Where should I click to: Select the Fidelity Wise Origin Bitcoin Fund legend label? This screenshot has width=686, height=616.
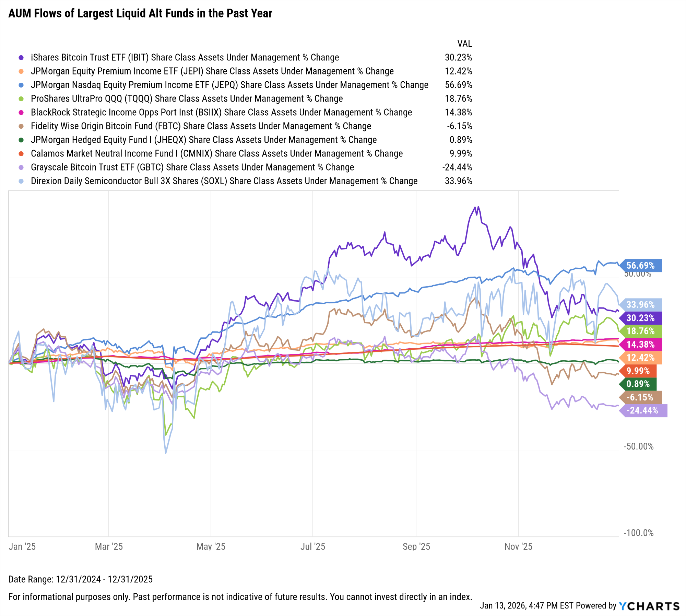tap(201, 126)
